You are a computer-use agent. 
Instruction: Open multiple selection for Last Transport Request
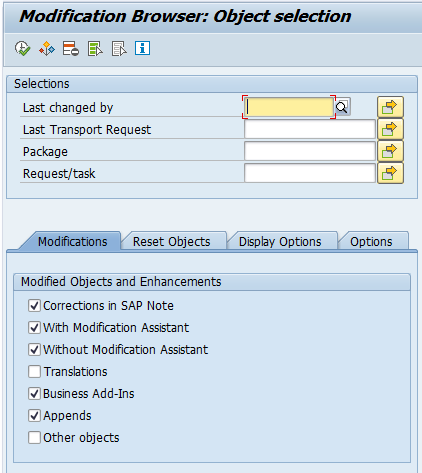click(390, 129)
